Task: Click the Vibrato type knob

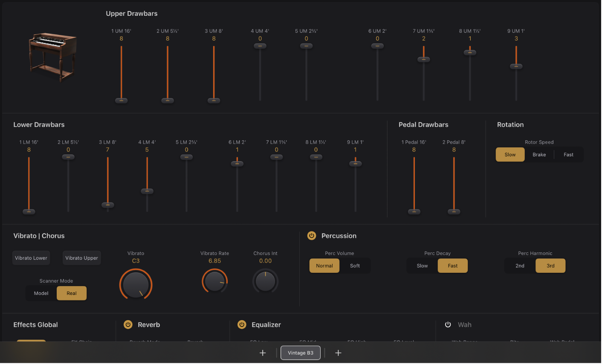Action: point(136,284)
